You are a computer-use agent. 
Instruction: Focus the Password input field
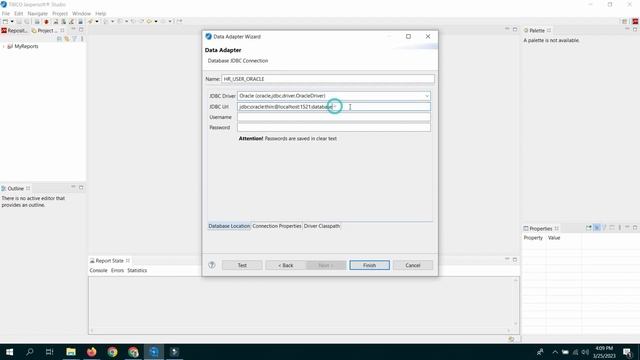click(x=333, y=127)
